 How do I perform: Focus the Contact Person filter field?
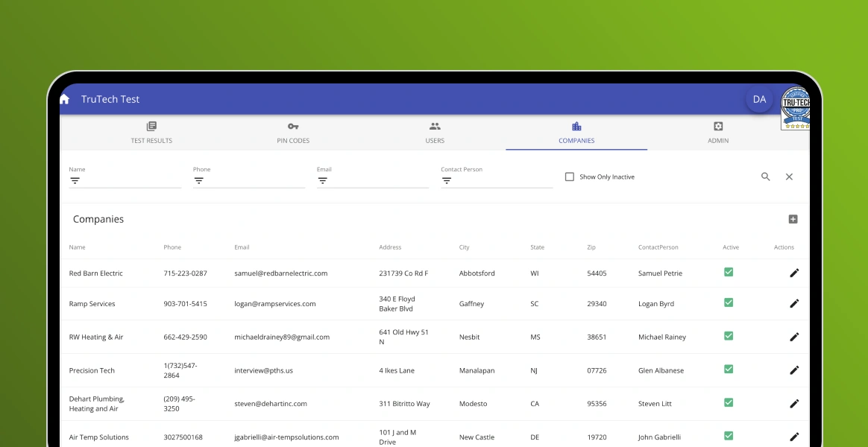pos(497,181)
